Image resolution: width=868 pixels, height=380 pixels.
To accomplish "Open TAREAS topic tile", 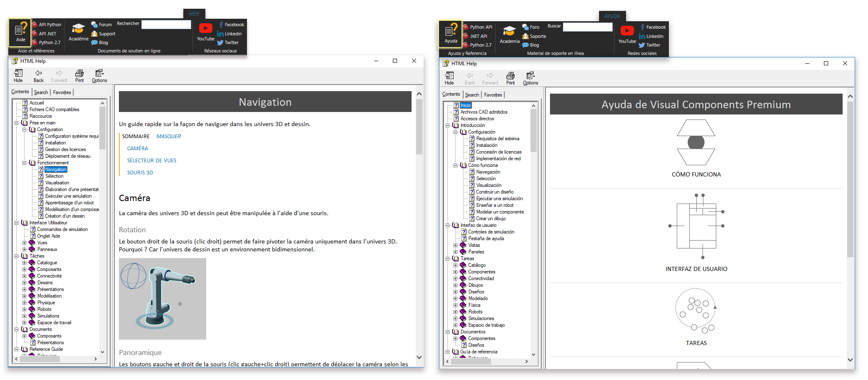I will click(x=696, y=317).
